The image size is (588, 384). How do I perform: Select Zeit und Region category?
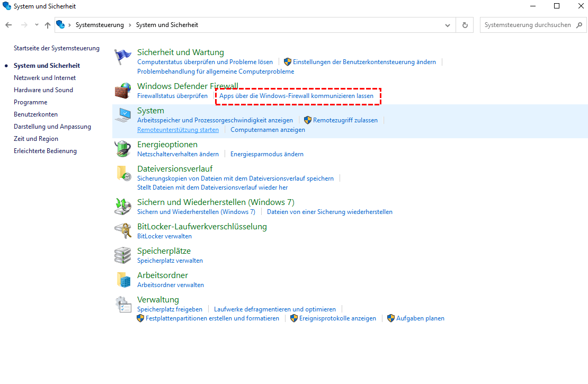(36, 139)
